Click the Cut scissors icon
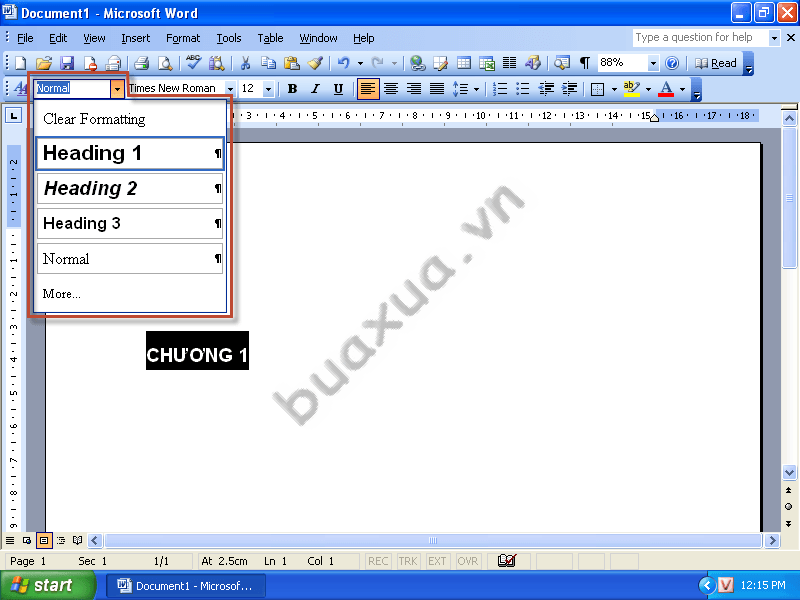Screen dimensions: 800x600 245,63
